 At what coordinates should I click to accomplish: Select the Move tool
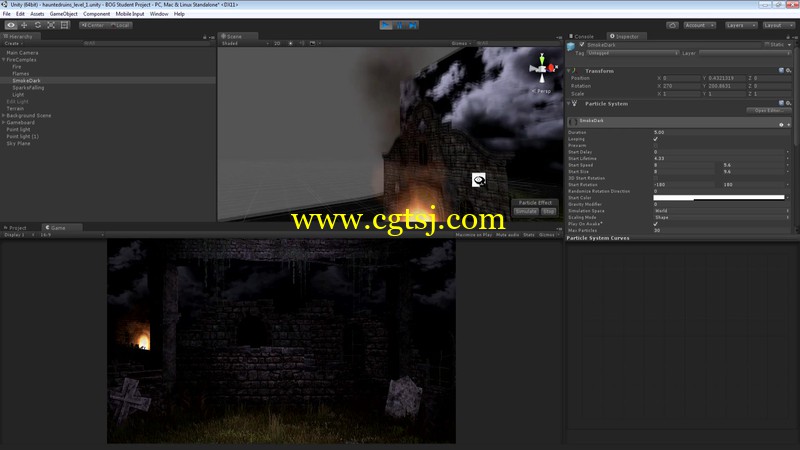click(x=24, y=25)
